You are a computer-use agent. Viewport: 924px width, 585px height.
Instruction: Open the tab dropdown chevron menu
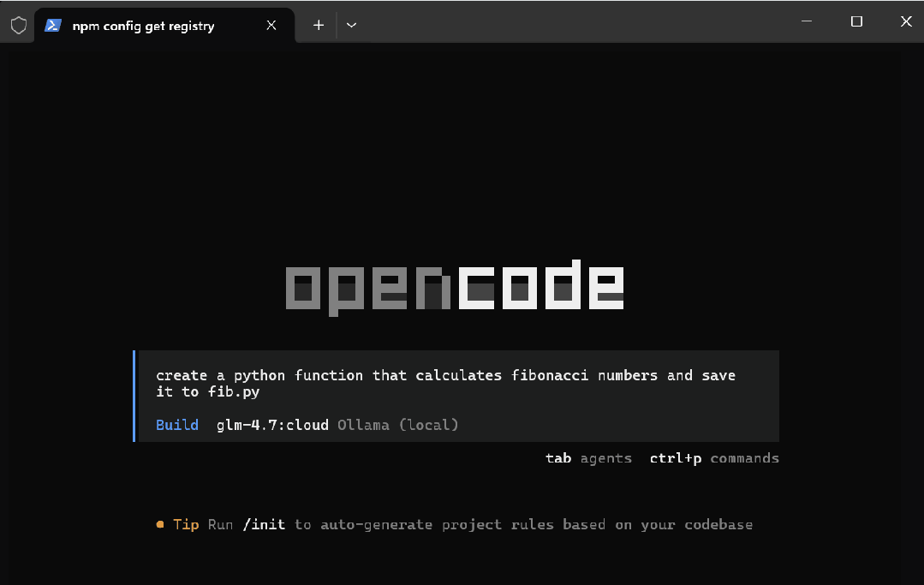(x=351, y=25)
